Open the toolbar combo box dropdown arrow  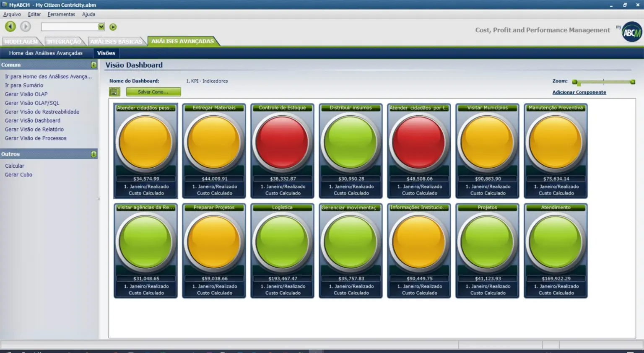[101, 27]
